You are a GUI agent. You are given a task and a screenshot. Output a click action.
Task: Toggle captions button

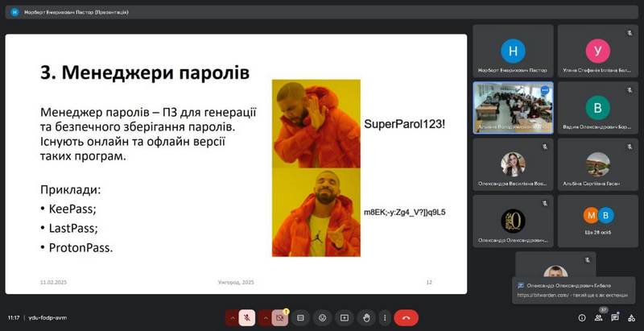coord(300,318)
